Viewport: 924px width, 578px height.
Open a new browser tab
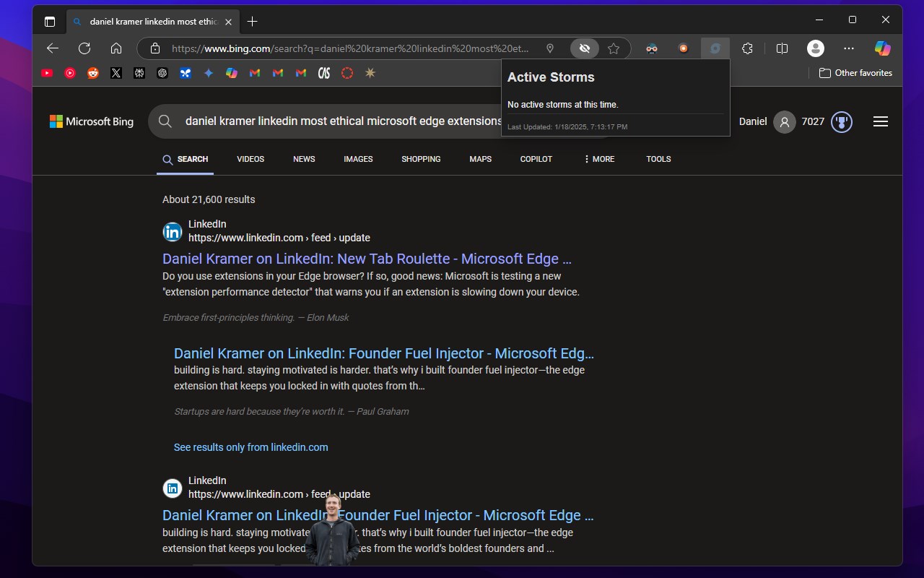[252, 22]
